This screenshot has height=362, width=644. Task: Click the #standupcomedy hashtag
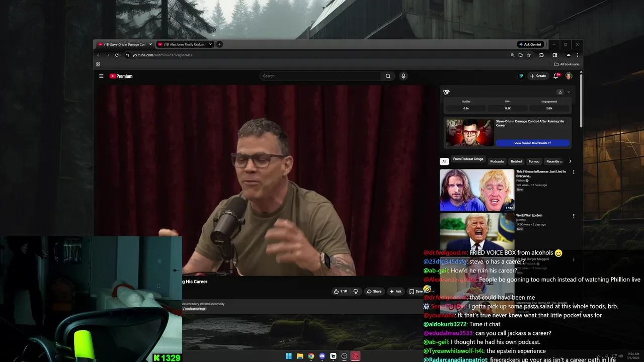212,304
